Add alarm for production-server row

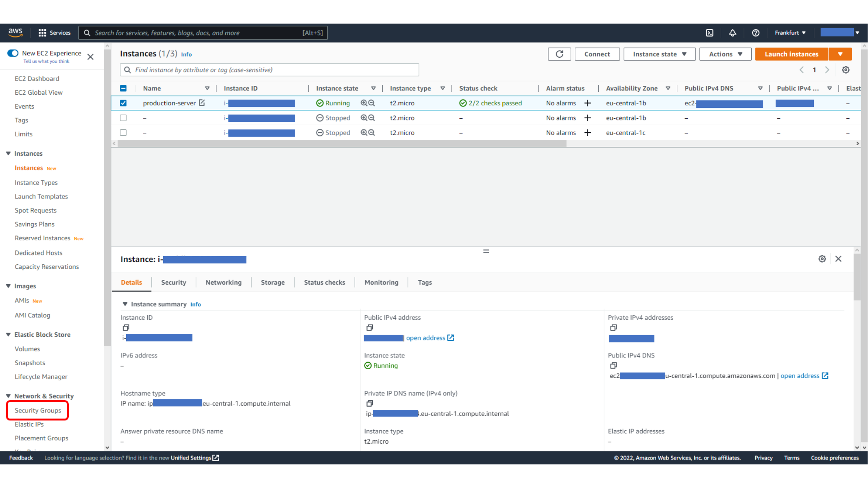point(587,103)
